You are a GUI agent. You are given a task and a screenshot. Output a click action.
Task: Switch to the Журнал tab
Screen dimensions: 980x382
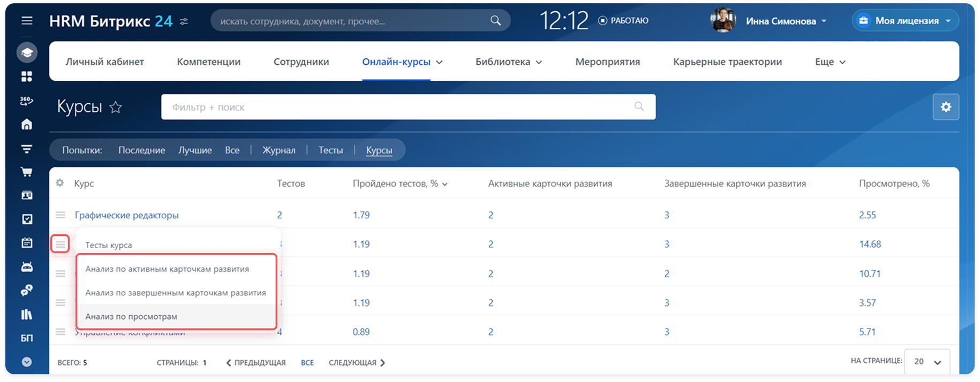click(x=278, y=150)
